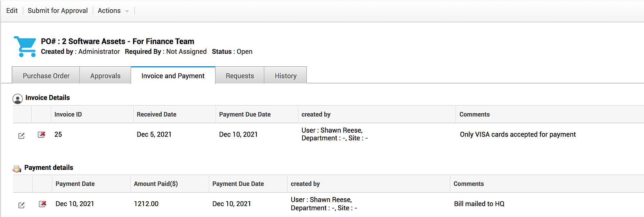This screenshot has width=644, height=217.
Task: Open the Actions menu
Action: (x=109, y=11)
